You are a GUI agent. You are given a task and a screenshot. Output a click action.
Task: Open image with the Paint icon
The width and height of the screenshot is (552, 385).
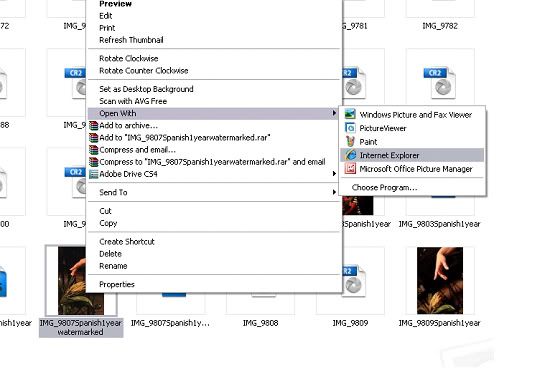pyautogui.click(x=350, y=141)
